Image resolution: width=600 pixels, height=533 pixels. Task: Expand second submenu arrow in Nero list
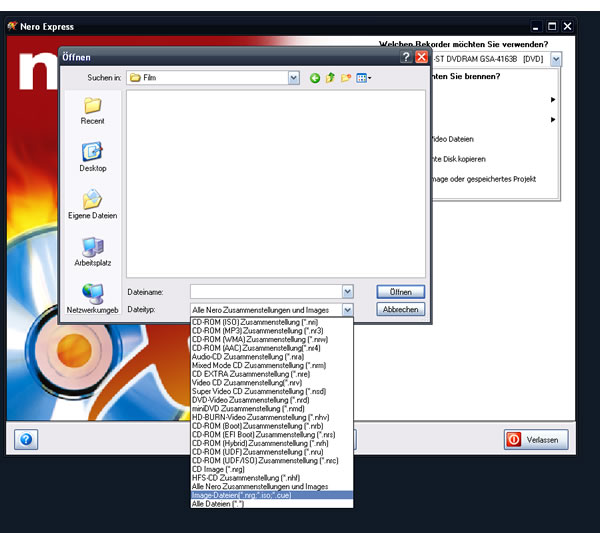(x=553, y=119)
